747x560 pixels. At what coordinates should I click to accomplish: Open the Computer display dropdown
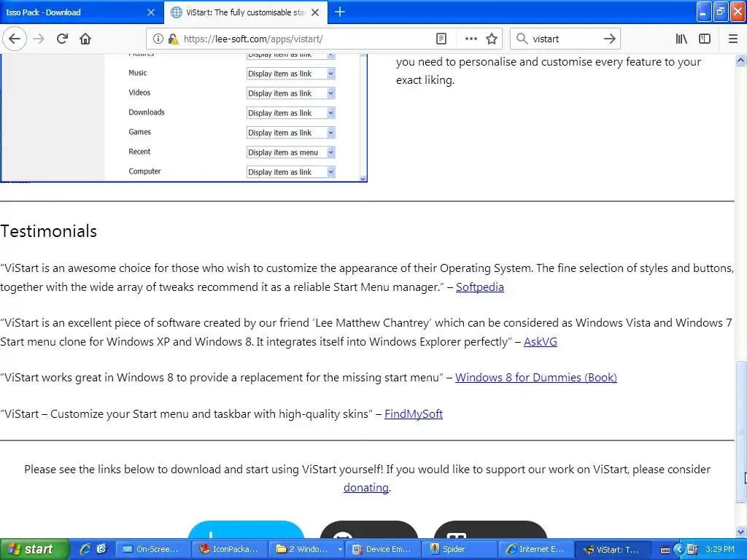tap(290, 172)
